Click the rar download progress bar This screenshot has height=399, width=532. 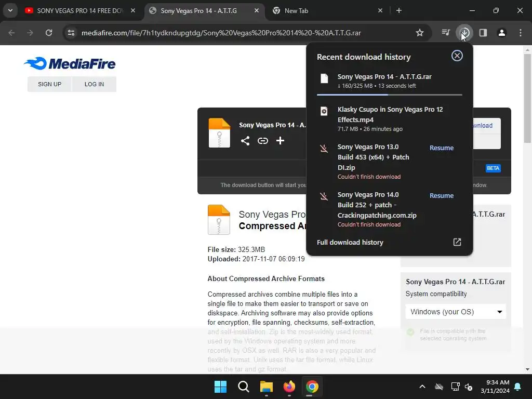(390, 95)
